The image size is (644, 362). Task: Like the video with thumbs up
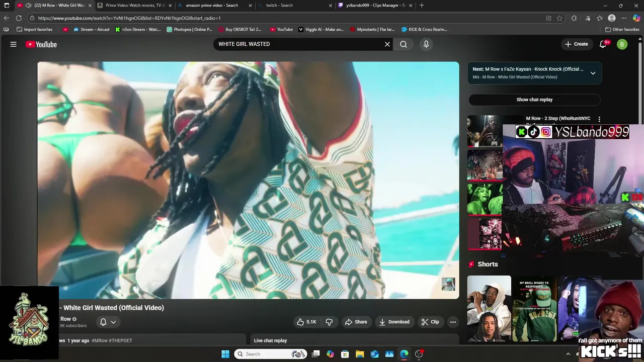coord(306,322)
